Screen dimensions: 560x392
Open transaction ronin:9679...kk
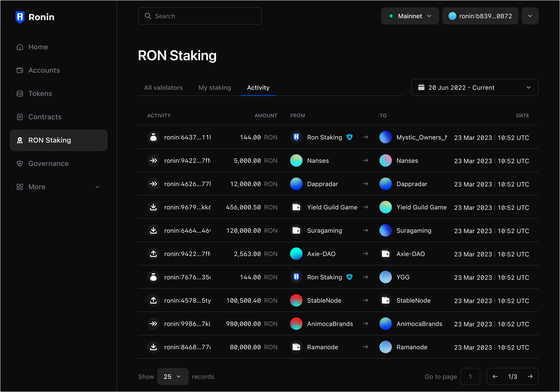[x=187, y=207]
